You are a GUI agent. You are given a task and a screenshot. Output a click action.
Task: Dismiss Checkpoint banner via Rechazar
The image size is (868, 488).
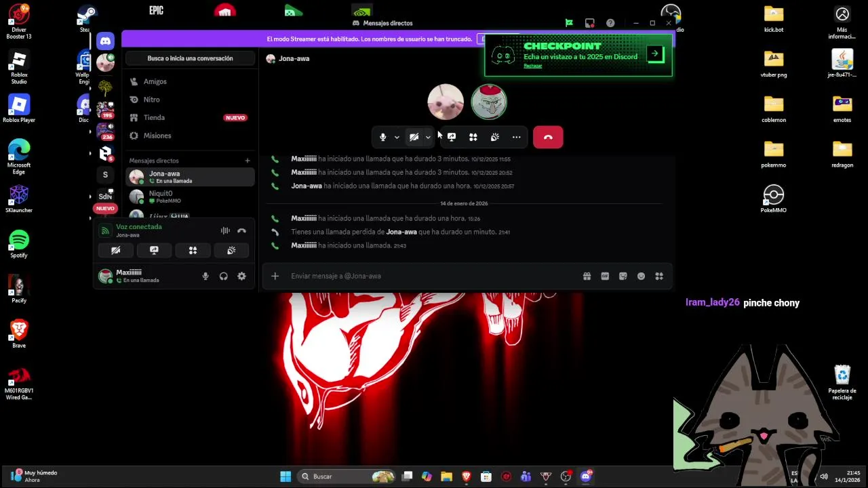(x=533, y=66)
